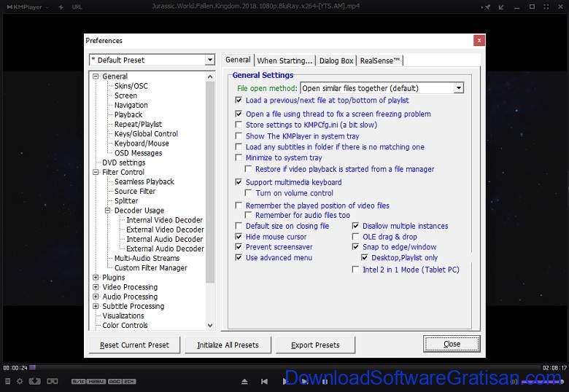Click the settings tree scroll down arrow
Image resolution: width=569 pixels, height=392 pixels.
(x=210, y=326)
